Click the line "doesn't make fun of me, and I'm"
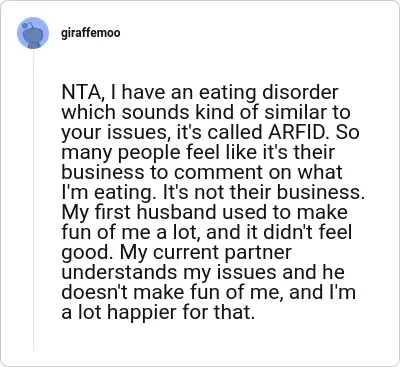 coord(209,293)
